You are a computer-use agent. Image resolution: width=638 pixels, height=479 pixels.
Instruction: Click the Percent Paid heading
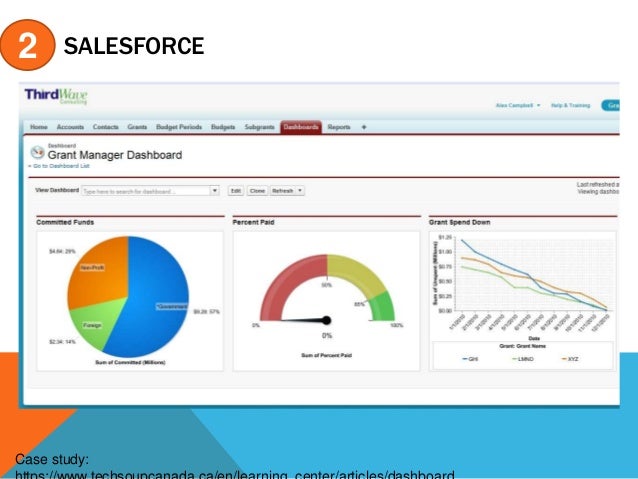pyautogui.click(x=253, y=222)
